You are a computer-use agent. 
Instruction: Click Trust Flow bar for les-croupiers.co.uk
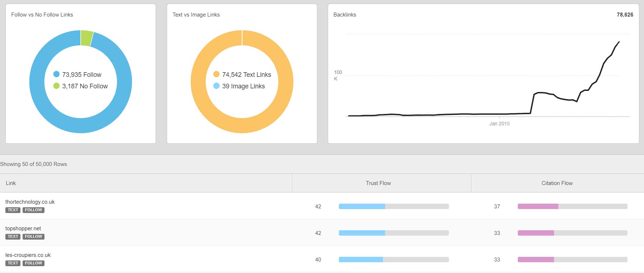pos(394,260)
